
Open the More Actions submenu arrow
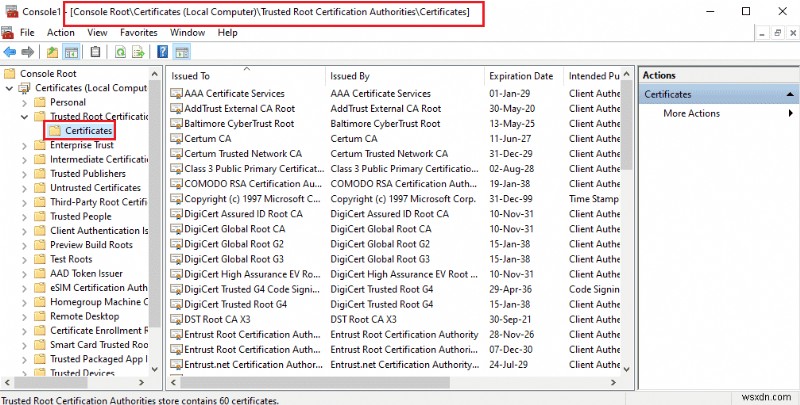click(791, 113)
